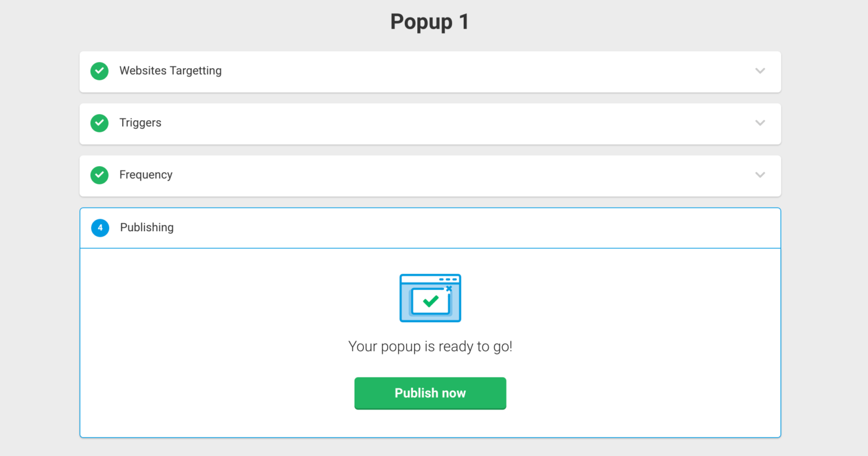868x456 pixels.
Task: Click the white Publishing content panel
Action: tap(430, 343)
